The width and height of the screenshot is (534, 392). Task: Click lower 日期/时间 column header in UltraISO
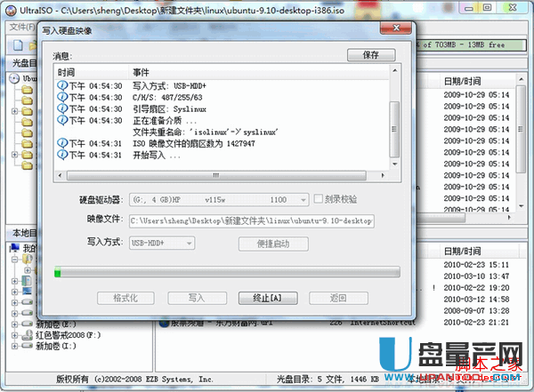[x=463, y=252]
